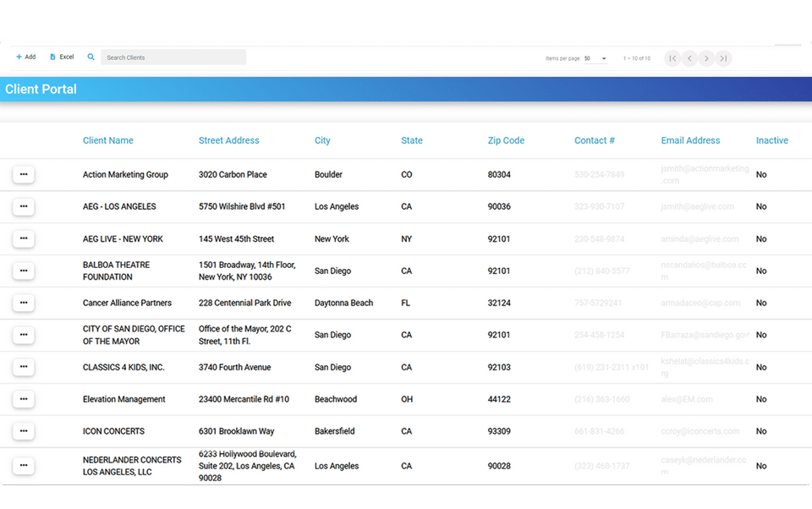This screenshot has height=509, width=812.
Task: Click zip code 90028
Action: (499, 466)
